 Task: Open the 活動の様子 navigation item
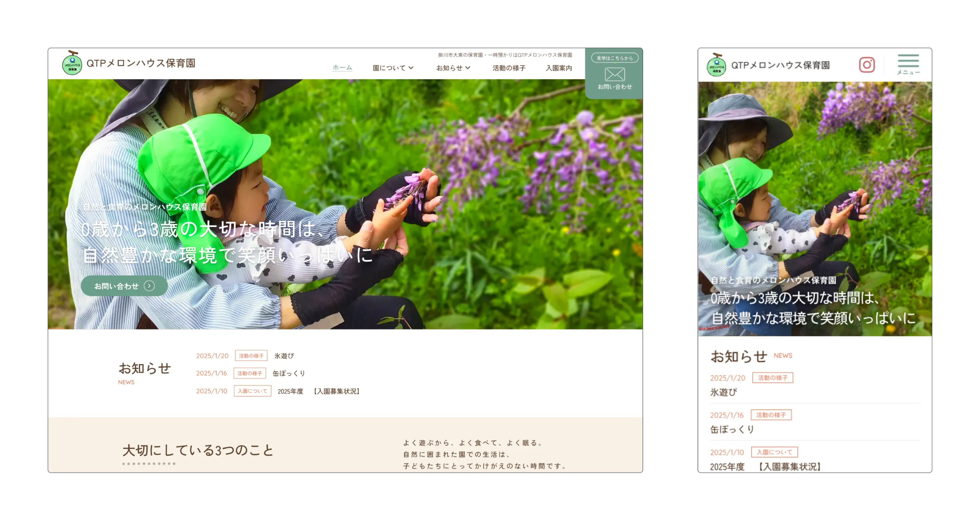pyautogui.click(x=509, y=68)
